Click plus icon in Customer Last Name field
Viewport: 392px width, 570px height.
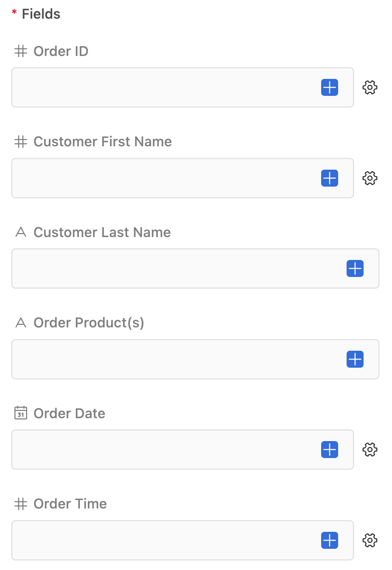[x=355, y=268]
